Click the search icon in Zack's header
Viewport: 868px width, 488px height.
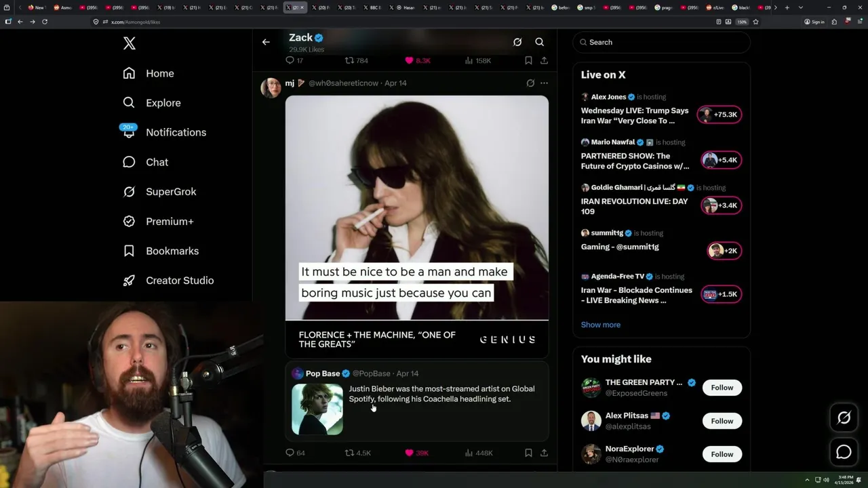coord(540,42)
